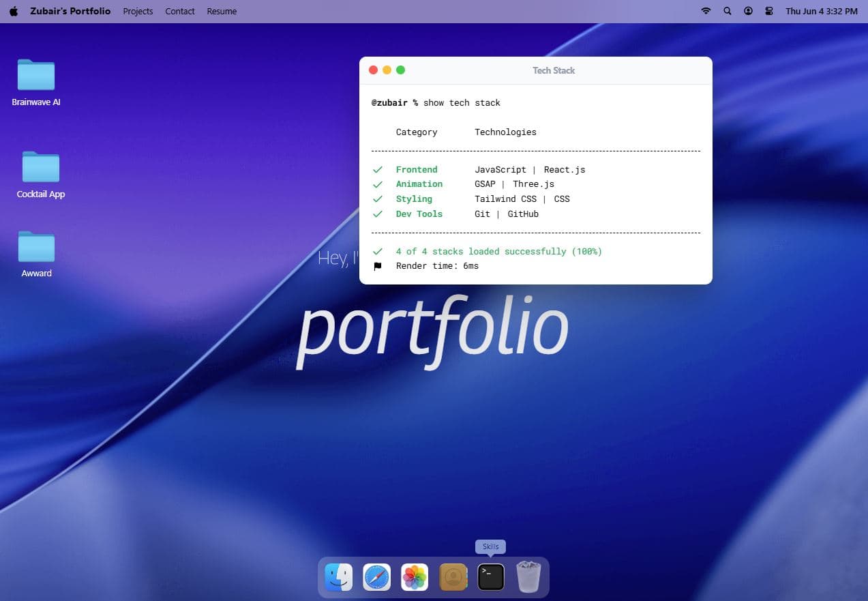This screenshot has height=601, width=868.
Task: Close the Tech Stack window
Action: pyautogui.click(x=373, y=70)
